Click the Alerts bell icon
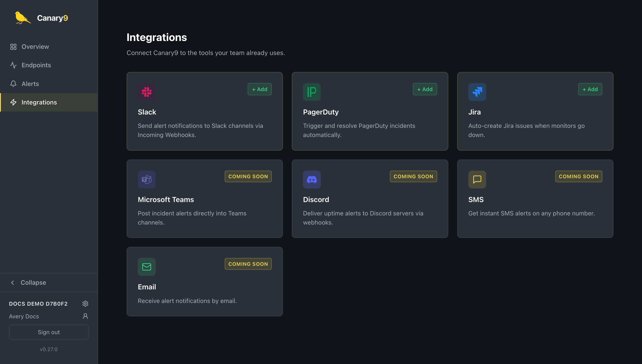Viewport: 642px width, 364px height. 13,84
